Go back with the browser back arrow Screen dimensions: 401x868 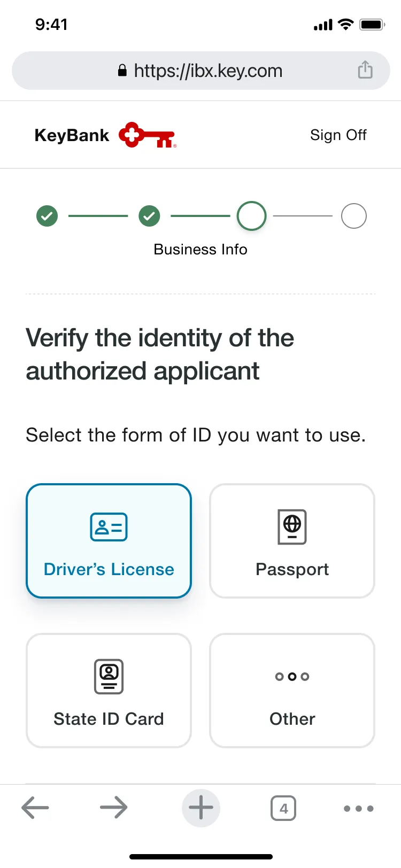pyautogui.click(x=35, y=808)
